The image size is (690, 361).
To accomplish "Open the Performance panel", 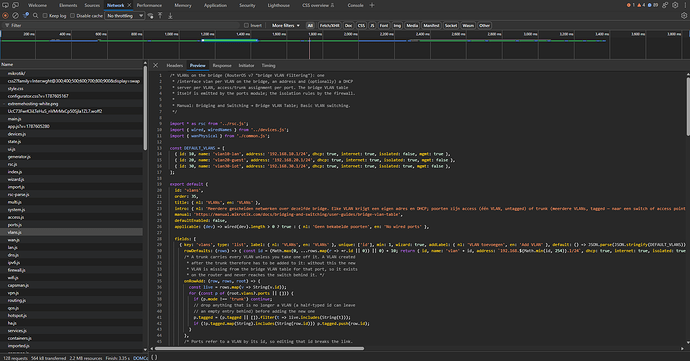I will tap(149, 5).
